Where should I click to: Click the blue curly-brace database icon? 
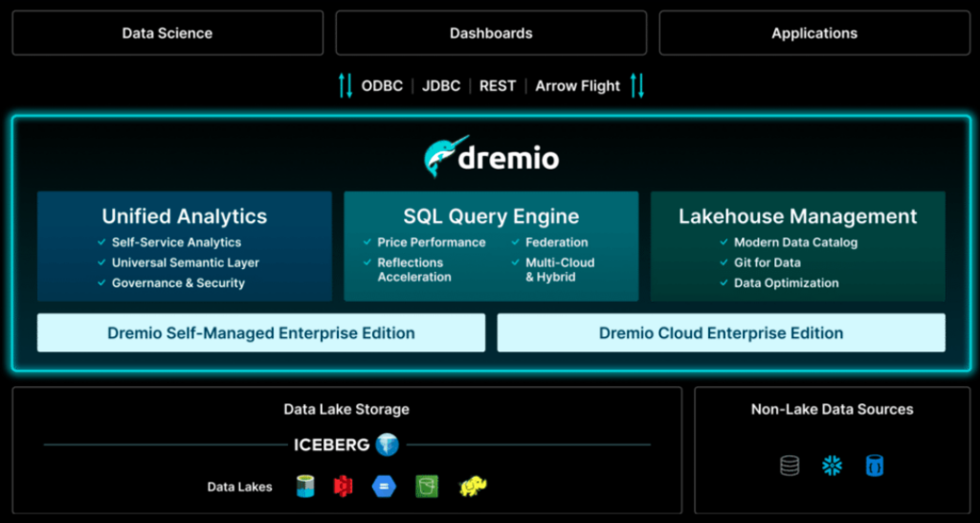click(x=875, y=466)
